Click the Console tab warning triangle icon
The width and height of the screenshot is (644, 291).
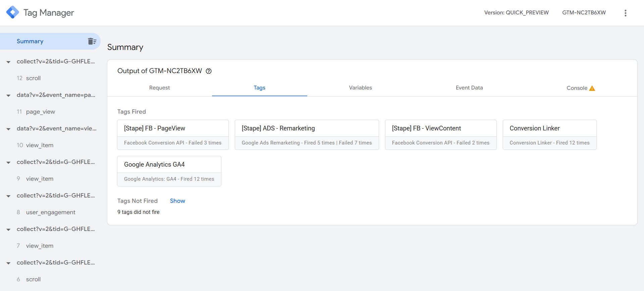click(592, 88)
